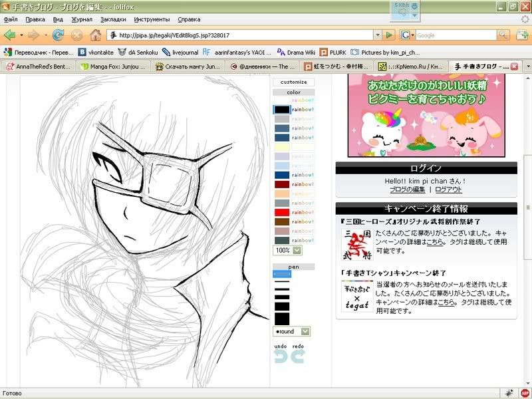Open the 100% opacity dropdown
The width and height of the screenshot is (532, 399).
(297, 250)
